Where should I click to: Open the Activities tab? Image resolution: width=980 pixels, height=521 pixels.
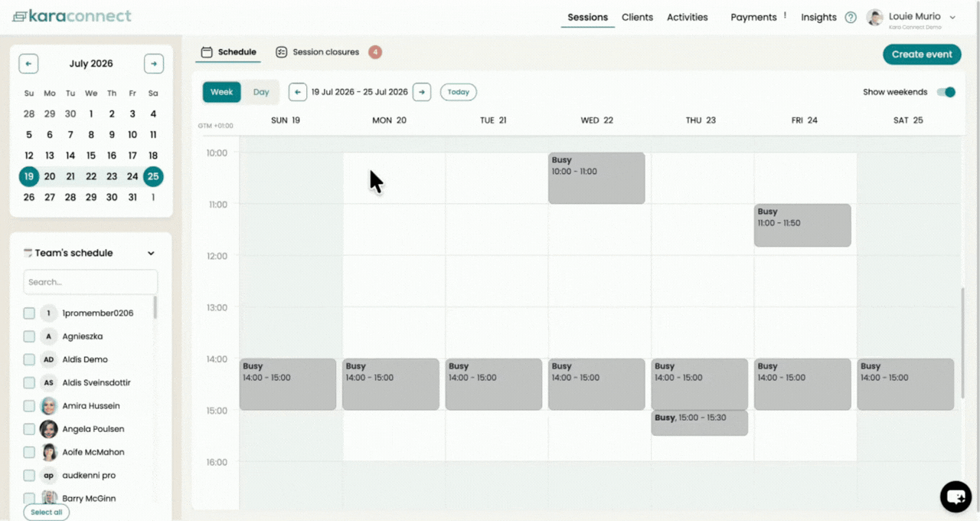coord(688,17)
